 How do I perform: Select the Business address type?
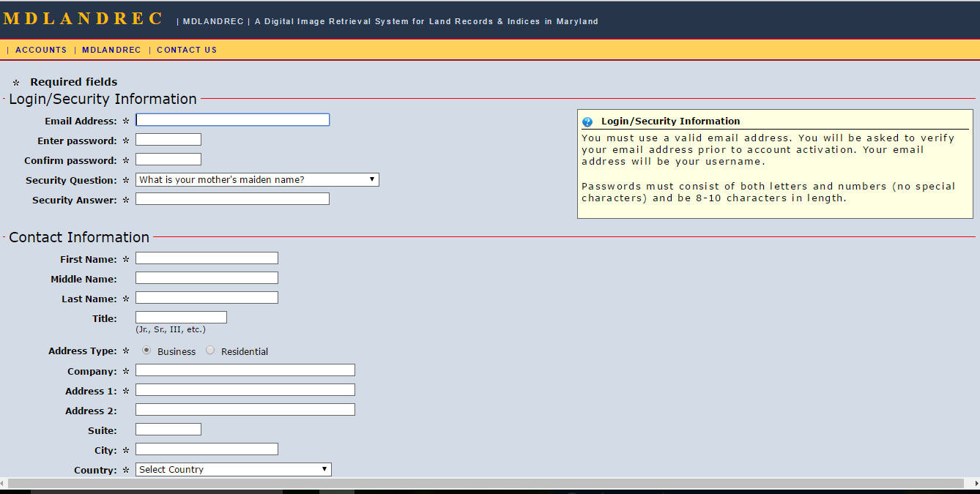(146, 350)
